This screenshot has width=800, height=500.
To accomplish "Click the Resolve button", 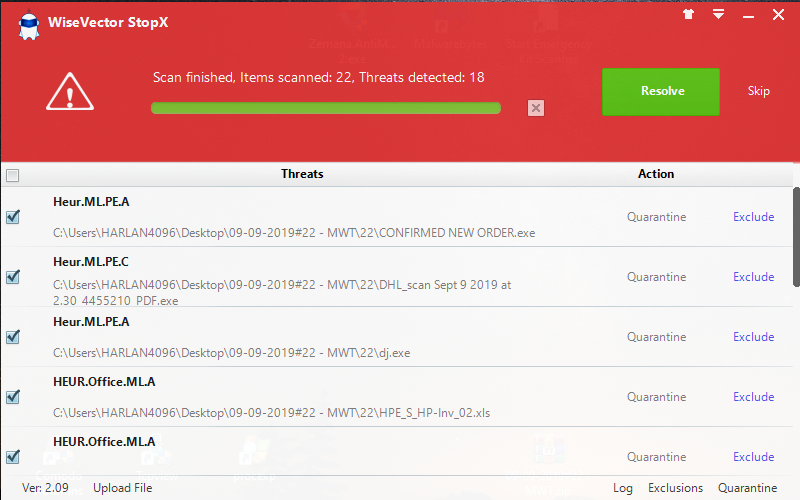I will coord(661,92).
